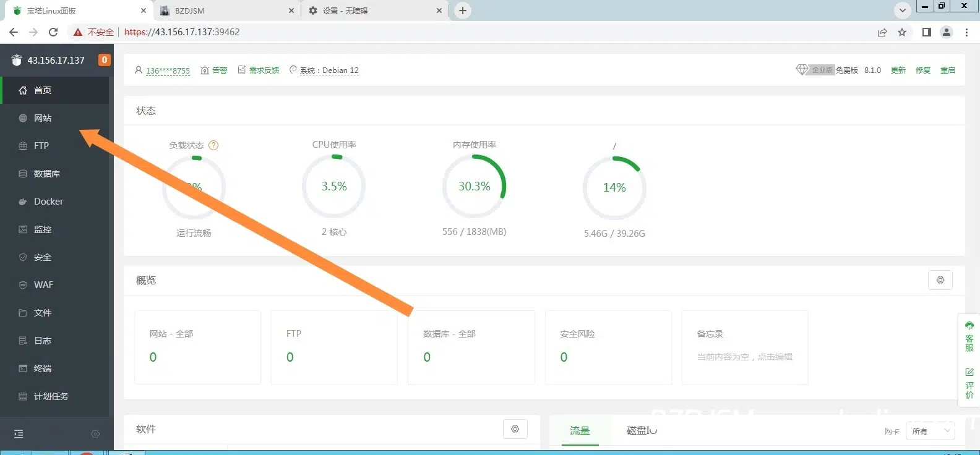Close the 宝塔Linux面板 browser tab
980x455 pixels.
click(x=144, y=11)
